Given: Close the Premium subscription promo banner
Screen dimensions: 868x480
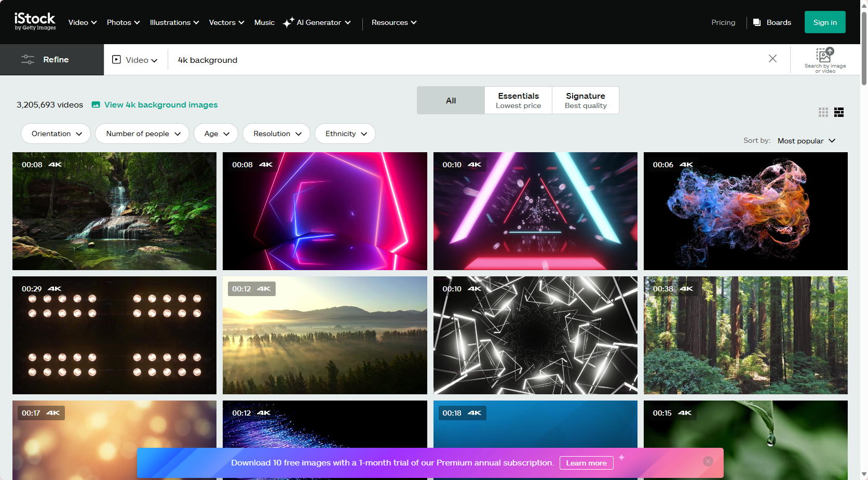Looking at the screenshot, I should coord(708,461).
